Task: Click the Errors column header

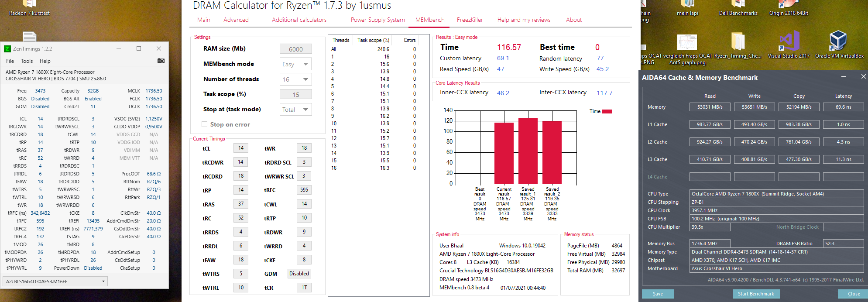Action: click(x=410, y=40)
